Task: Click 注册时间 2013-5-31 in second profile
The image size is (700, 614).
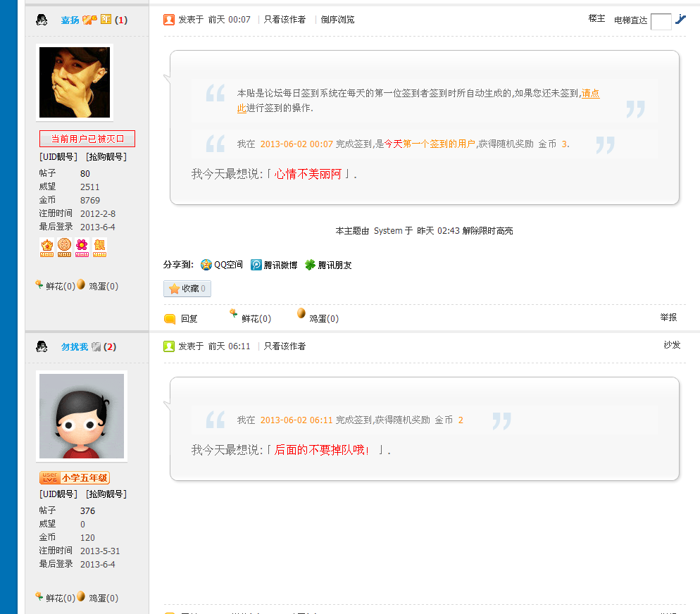Action: point(100,551)
